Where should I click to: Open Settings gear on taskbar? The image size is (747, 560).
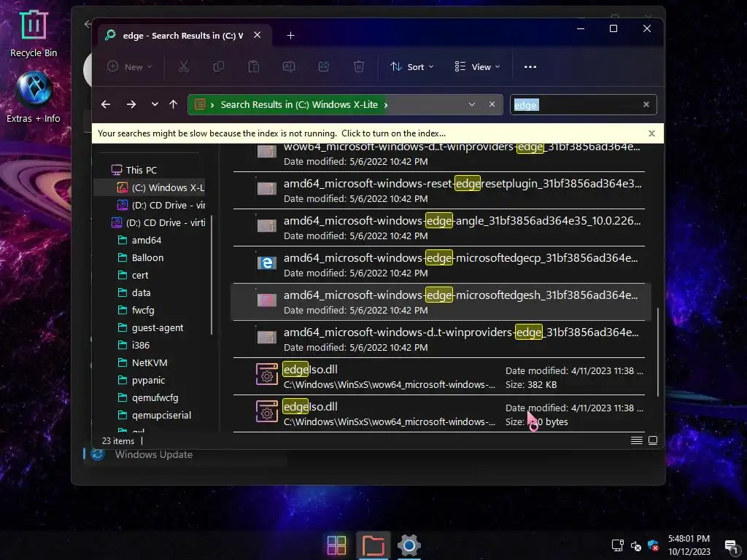[409, 545]
